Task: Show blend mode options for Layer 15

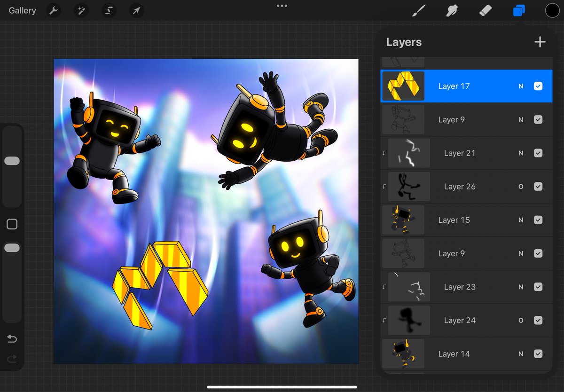Action: pos(521,220)
